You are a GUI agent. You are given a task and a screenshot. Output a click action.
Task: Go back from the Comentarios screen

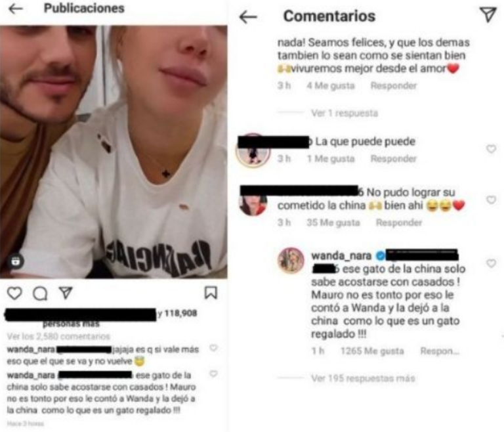pyautogui.click(x=248, y=16)
